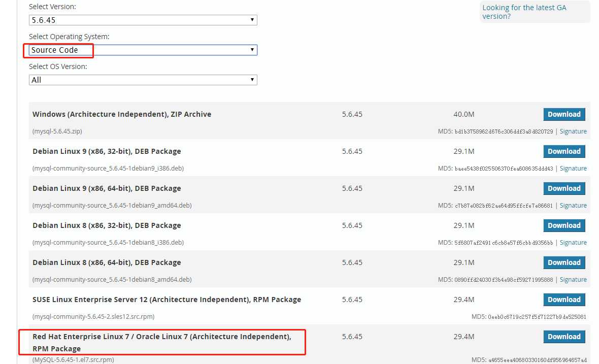This screenshot has width=599, height=364.
Task: Click the 40.0M size of Windows ZIP
Action: tap(464, 114)
